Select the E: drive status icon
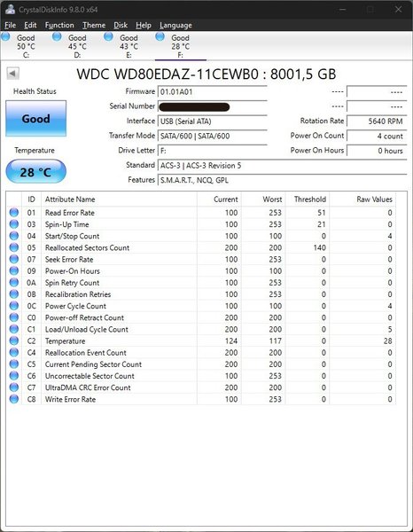Image resolution: width=413 pixels, height=532 pixels. tap(108, 36)
